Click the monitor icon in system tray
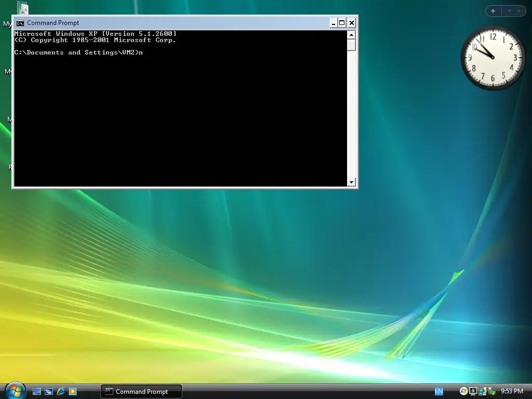 click(x=473, y=391)
